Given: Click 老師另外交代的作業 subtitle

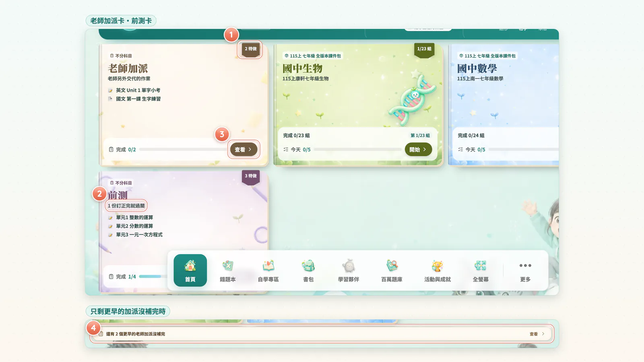Looking at the screenshot, I should (129, 78).
